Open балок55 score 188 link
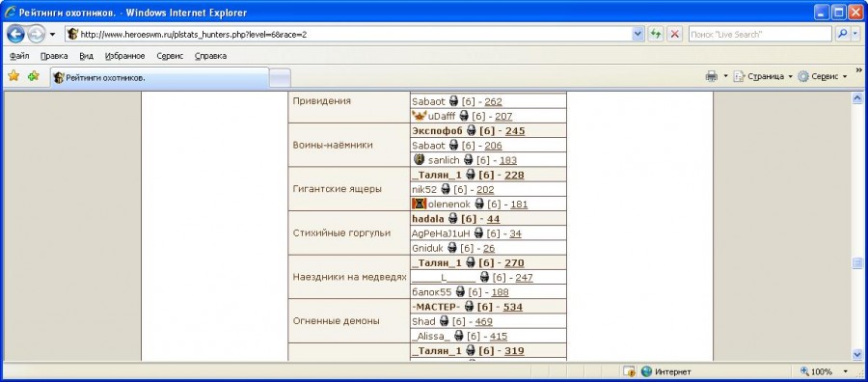The image size is (868, 382). 500,292
